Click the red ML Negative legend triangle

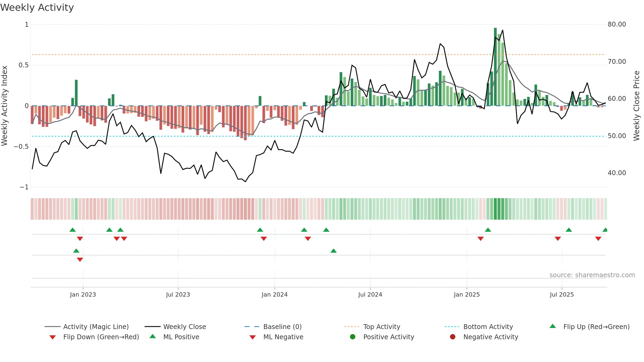click(x=253, y=337)
